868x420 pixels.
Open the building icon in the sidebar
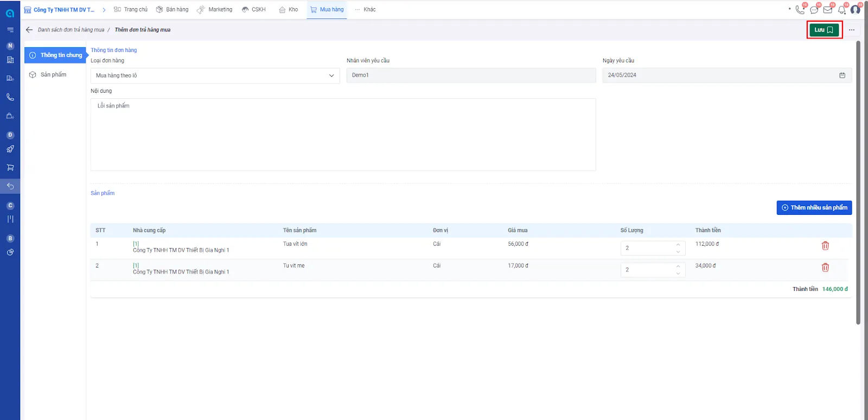(x=10, y=60)
